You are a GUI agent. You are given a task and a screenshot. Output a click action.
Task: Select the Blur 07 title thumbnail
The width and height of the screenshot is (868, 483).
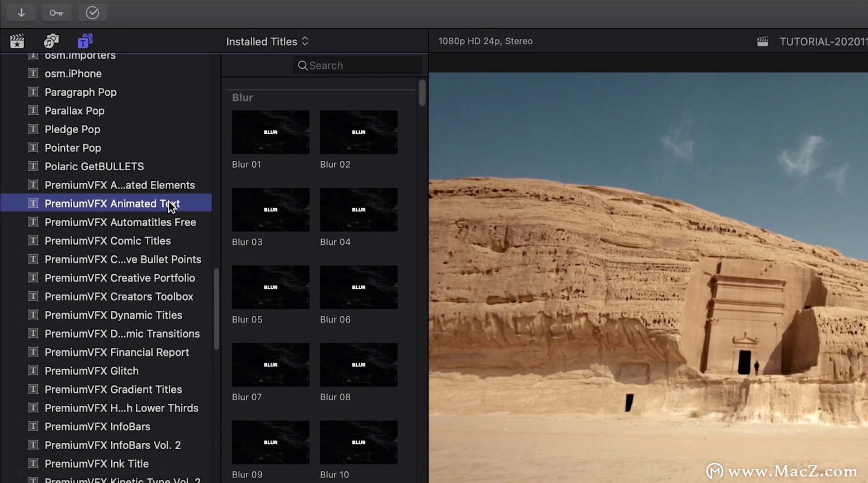270,365
